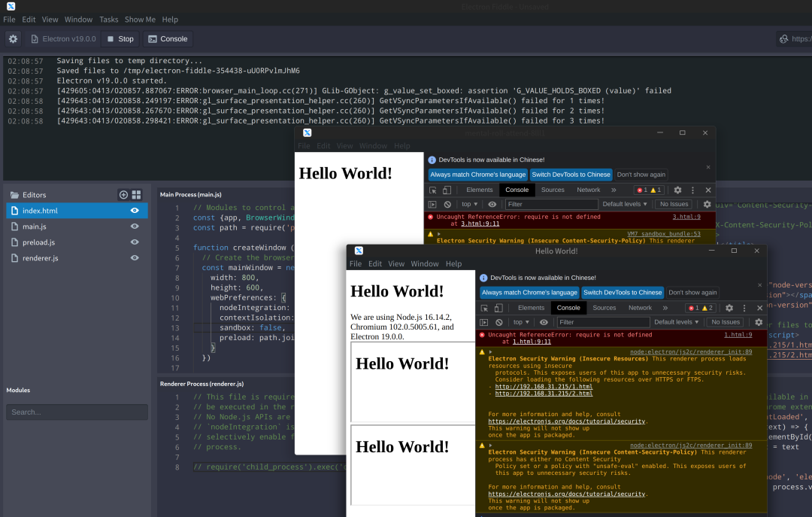The width and height of the screenshot is (812, 517).
Task: Open the Show Me menu
Action: (140, 19)
